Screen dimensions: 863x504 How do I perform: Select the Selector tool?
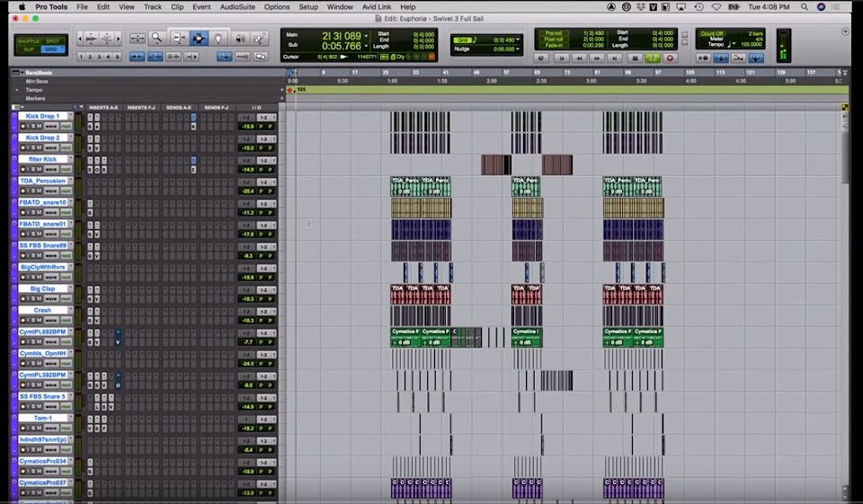pyautogui.click(x=198, y=38)
